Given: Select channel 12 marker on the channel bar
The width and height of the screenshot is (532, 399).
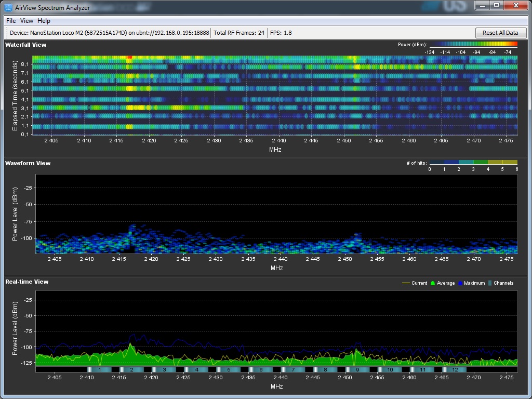Looking at the screenshot, I should pyautogui.click(x=455, y=369).
